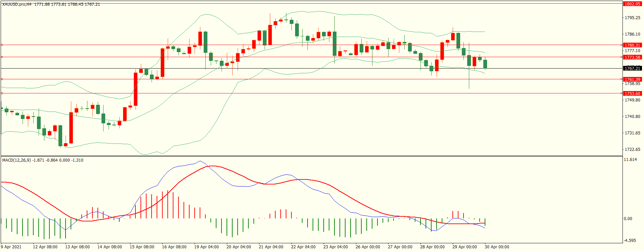This screenshot has width=644, height=251.
Task: Click the 21 Apr 04:00 date label
Action: pos(271,247)
